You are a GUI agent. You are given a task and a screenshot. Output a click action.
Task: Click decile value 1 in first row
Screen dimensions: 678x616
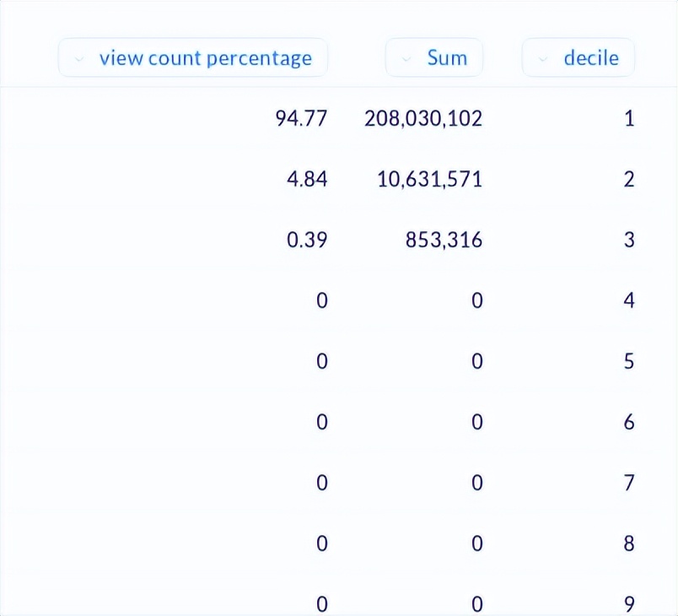[x=628, y=119]
